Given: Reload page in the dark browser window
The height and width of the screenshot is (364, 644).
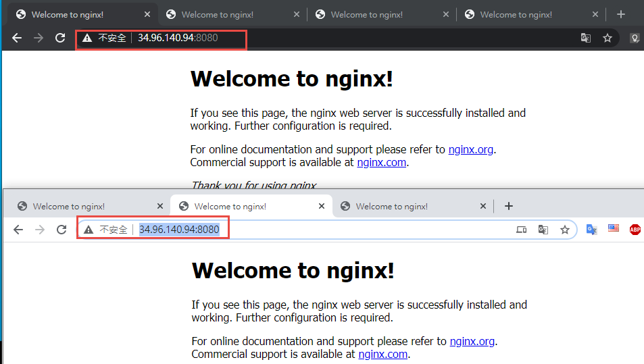Looking at the screenshot, I should pos(60,38).
